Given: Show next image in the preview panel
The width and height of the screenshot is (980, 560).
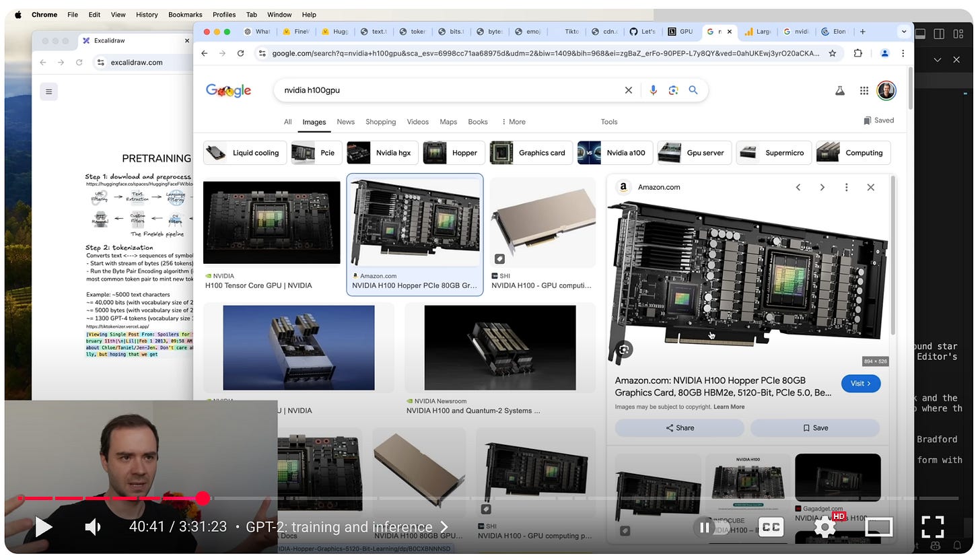Looking at the screenshot, I should click(x=822, y=187).
